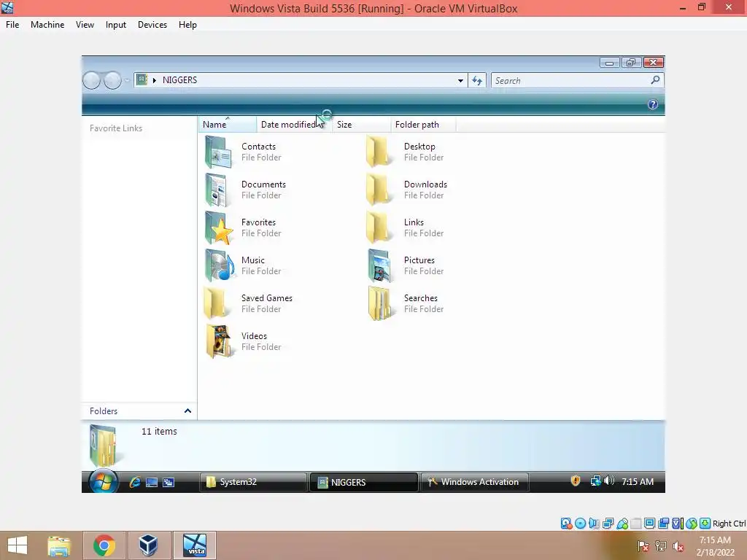
Task: Select the Videos folder icon
Action: click(x=219, y=341)
